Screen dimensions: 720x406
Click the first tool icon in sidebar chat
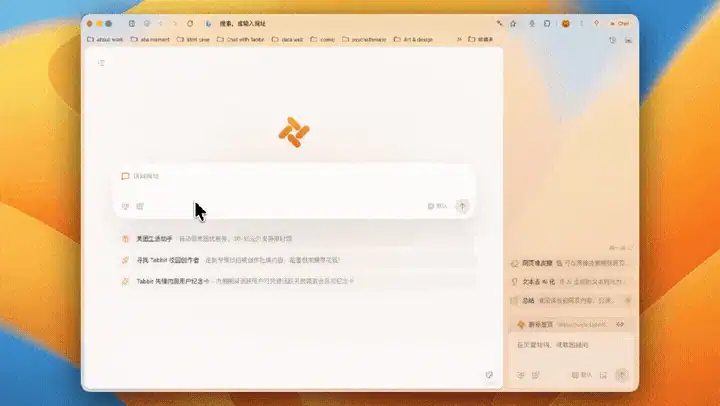coord(521,375)
